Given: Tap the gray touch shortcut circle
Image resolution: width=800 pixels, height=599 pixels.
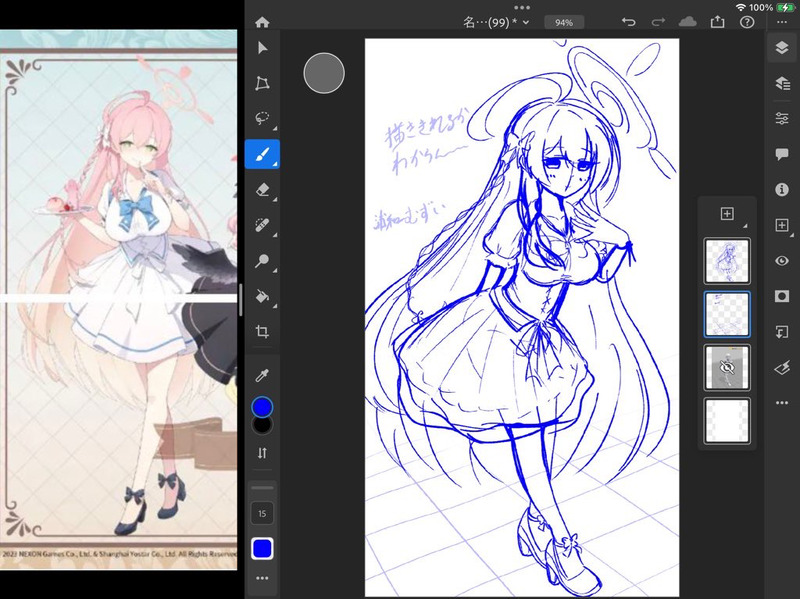Looking at the screenshot, I should [x=324, y=73].
